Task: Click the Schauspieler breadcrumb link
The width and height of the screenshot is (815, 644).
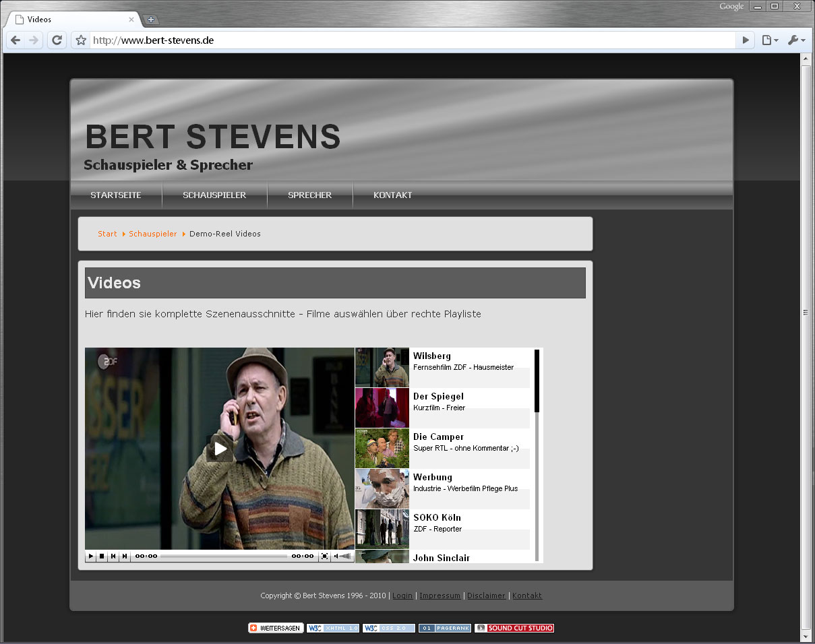Action: click(x=153, y=234)
